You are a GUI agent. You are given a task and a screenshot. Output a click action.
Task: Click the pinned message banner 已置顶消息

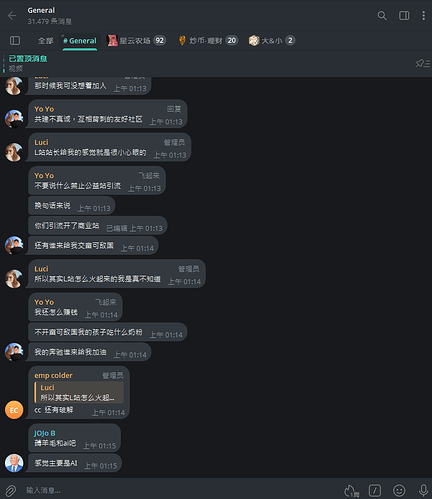coord(28,59)
